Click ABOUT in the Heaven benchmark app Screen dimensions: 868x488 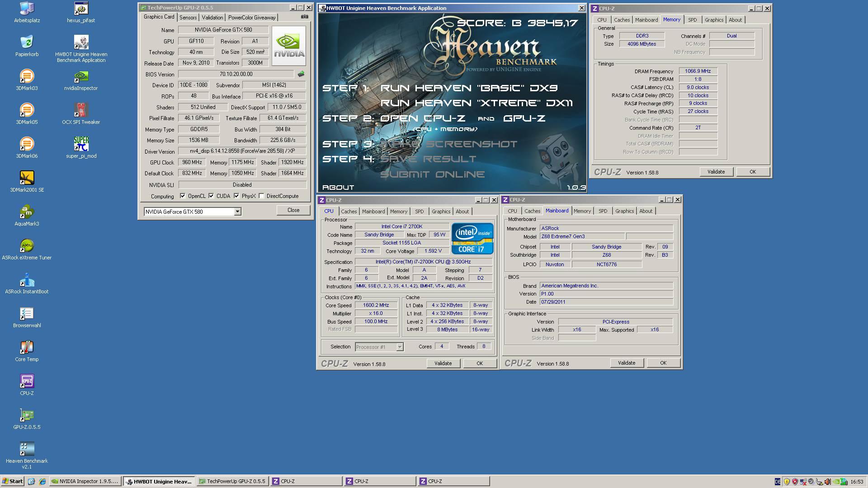click(x=338, y=187)
